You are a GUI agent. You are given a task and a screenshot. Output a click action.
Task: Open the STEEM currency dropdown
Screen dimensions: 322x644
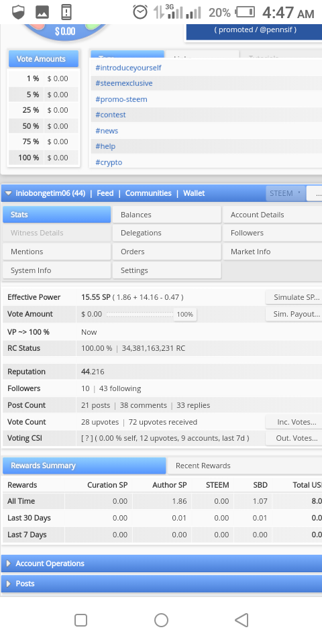coord(286,193)
